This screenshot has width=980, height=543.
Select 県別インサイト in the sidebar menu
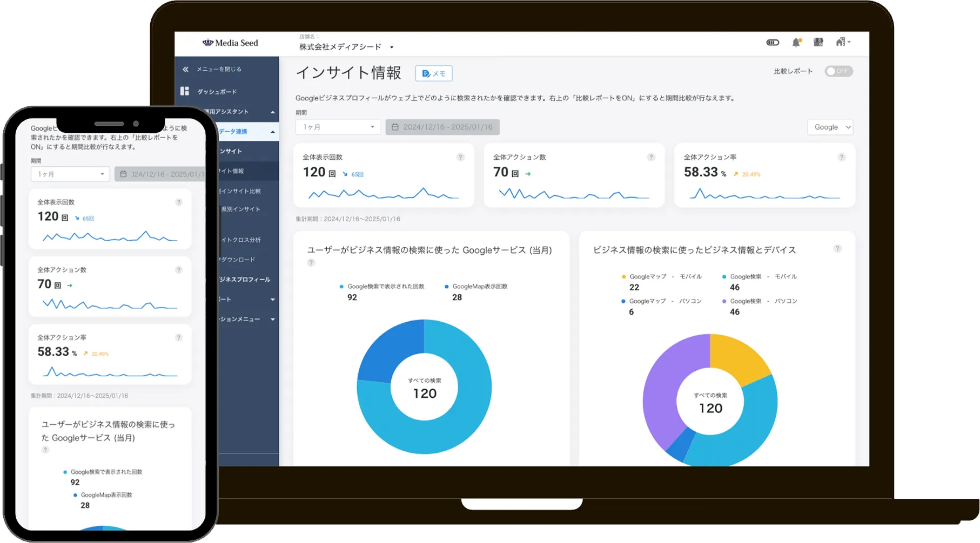tap(241, 209)
